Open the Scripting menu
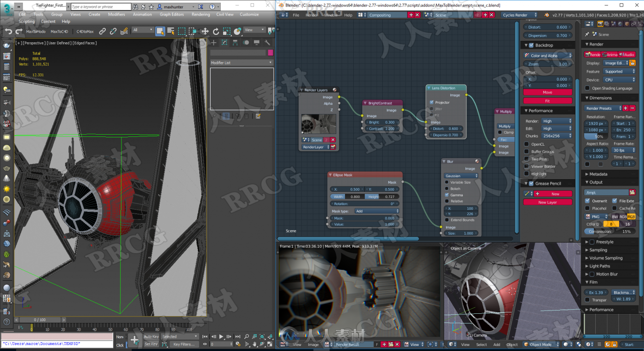The height and width of the screenshot is (351, 644). pyautogui.click(x=27, y=21)
